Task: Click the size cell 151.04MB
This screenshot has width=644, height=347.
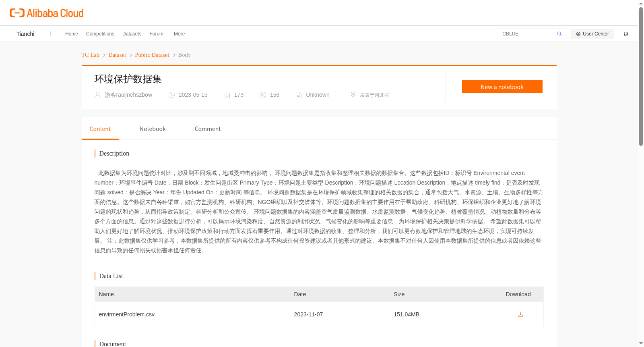Action: click(407, 314)
